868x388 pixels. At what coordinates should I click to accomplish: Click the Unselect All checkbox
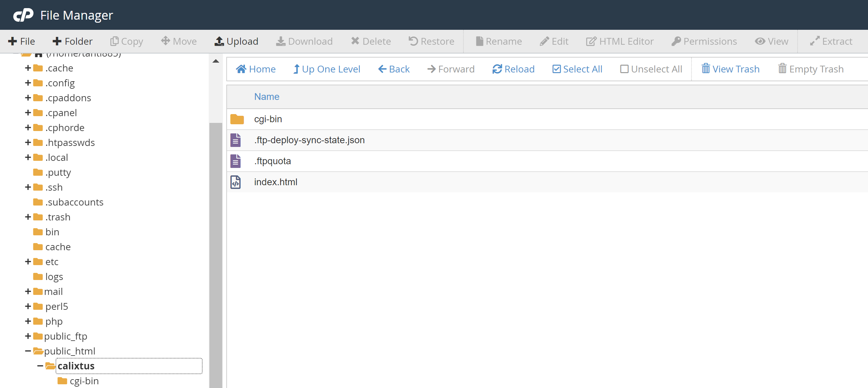pos(624,69)
